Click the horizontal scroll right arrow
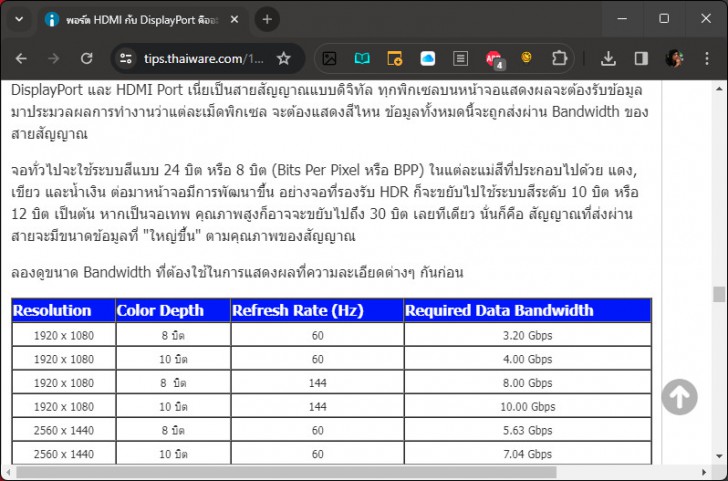The image size is (728, 481). pos(705,472)
